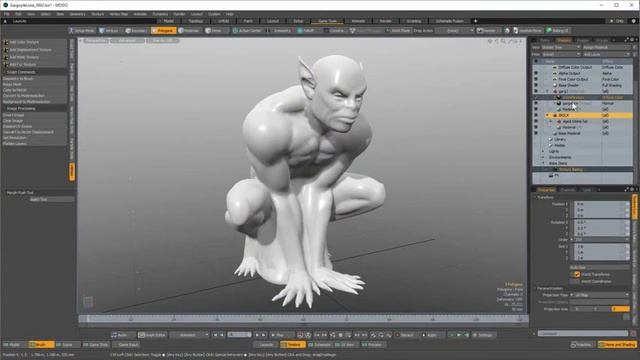
Task: Open the Shader Tree View dropdown
Action: [561, 47]
